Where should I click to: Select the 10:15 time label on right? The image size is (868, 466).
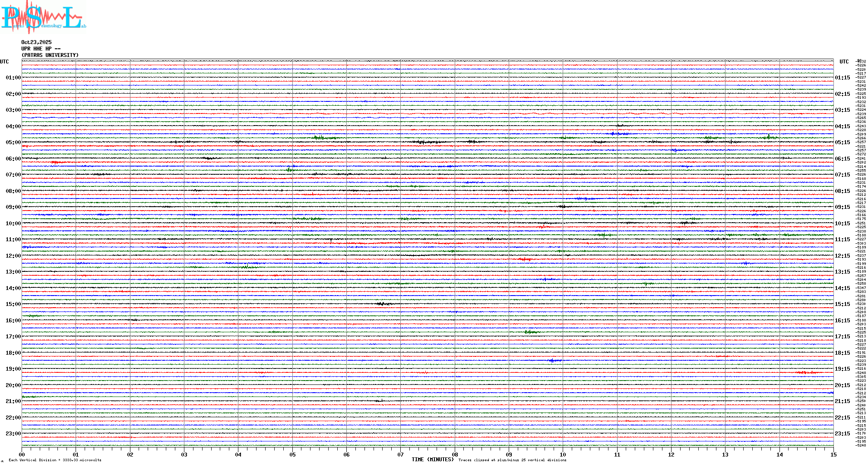tap(842, 224)
